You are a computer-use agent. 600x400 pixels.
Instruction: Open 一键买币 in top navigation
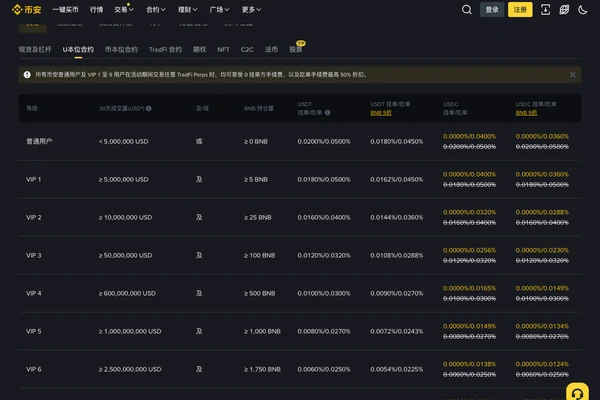(65, 10)
